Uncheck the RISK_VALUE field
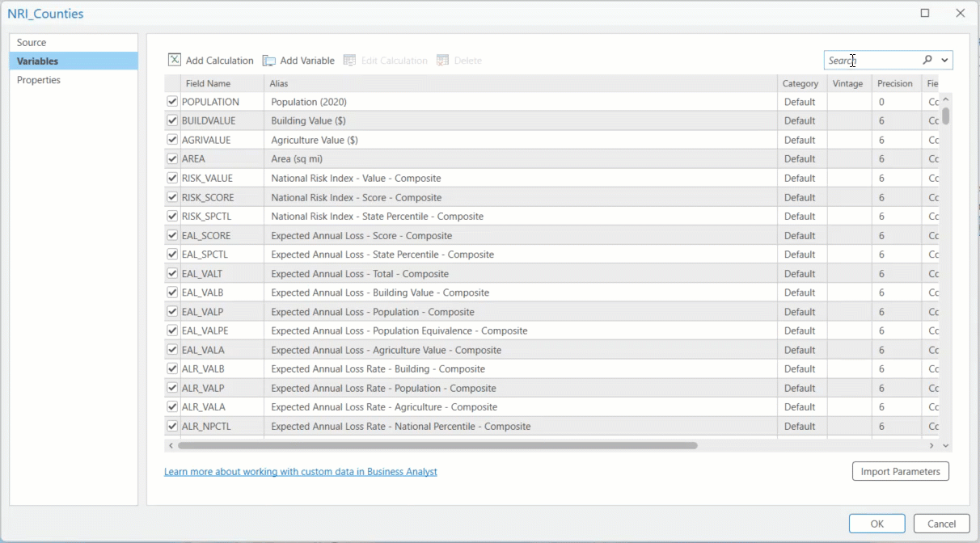This screenshot has height=543, width=980. (x=171, y=178)
